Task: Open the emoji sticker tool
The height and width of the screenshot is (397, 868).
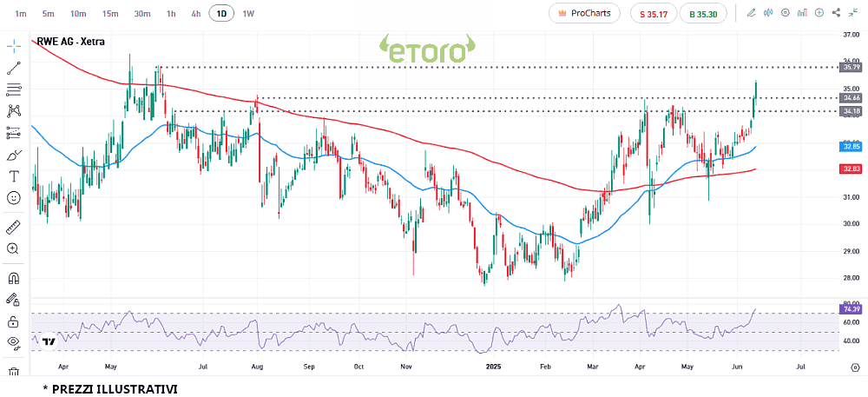Action: 14,198
